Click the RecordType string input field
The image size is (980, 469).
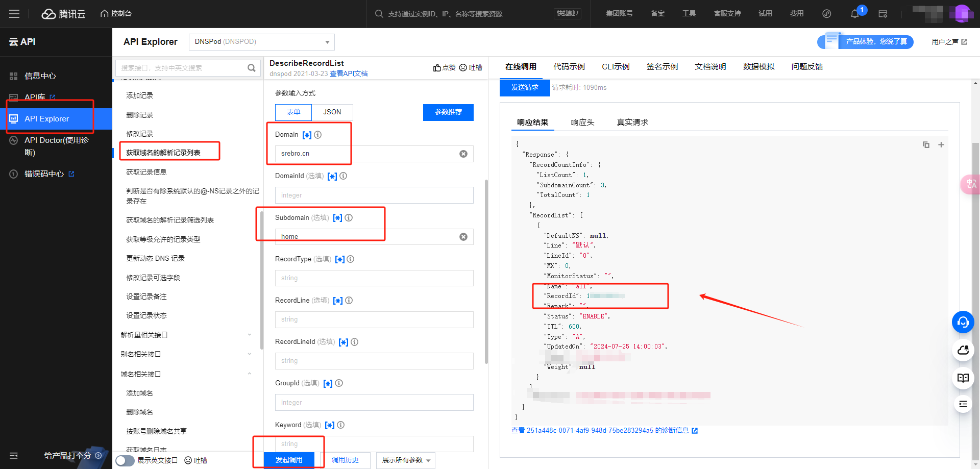pyautogui.click(x=374, y=278)
